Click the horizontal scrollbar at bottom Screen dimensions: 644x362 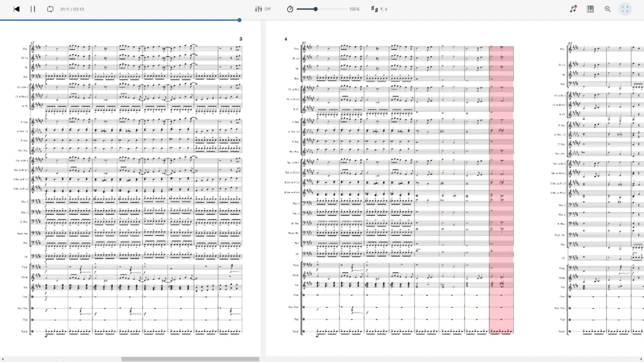(x=190, y=359)
